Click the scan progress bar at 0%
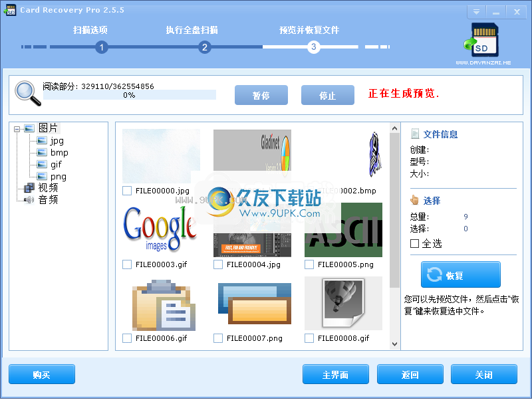This screenshot has height=404, width=532. (130, 95)
